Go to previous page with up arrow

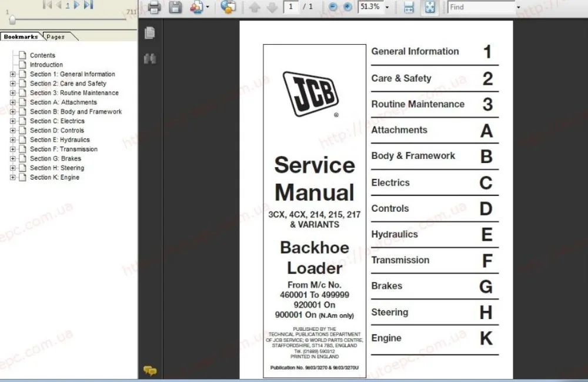point(255,7)
